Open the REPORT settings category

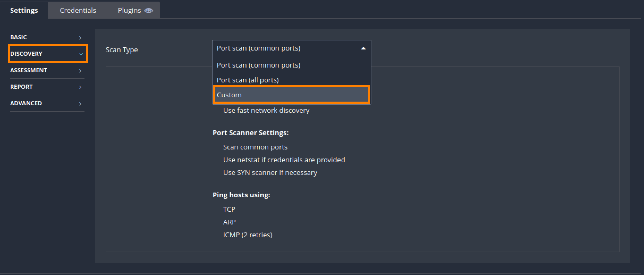pos(22,87)
